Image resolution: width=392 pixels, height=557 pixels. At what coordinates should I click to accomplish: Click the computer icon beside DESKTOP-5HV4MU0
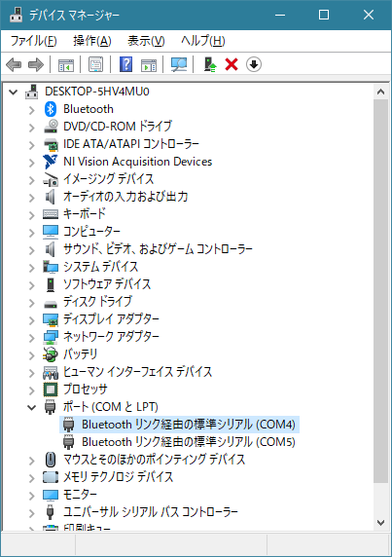click(x=32, y=92)
